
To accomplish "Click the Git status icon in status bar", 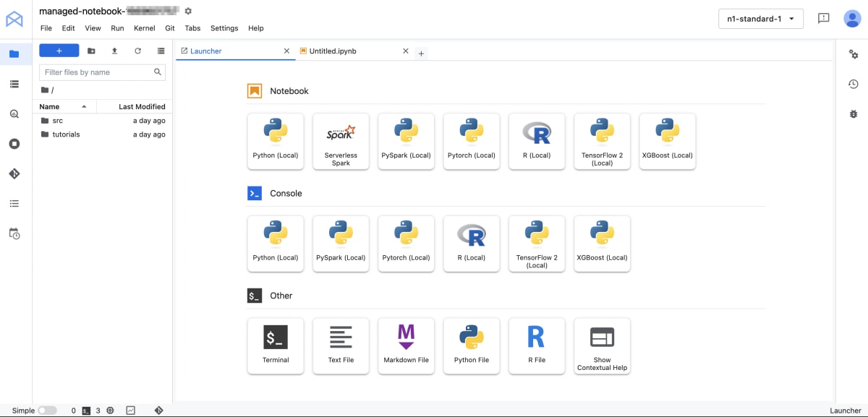I will pyautogui.click(x=158, y=410).
